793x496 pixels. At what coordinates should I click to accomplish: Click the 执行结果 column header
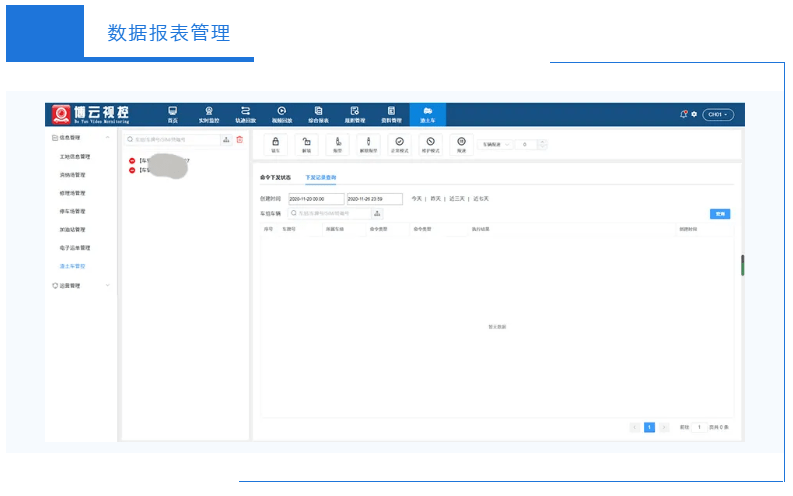[480, 229]
